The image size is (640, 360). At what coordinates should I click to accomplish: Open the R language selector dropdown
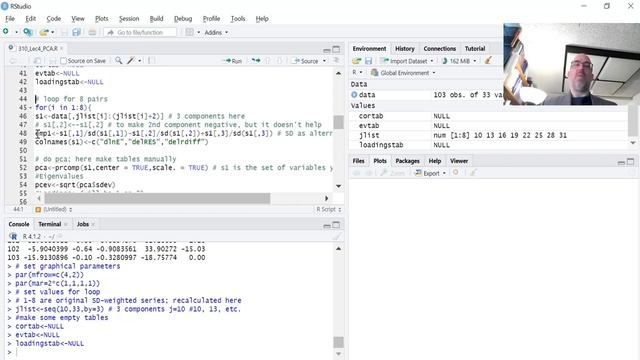click(x=357, y=73)
